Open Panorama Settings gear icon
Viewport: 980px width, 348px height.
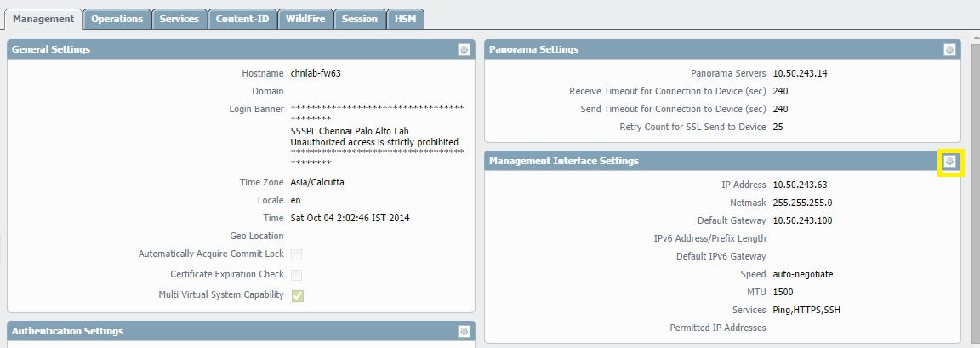[x=949, y=50]
